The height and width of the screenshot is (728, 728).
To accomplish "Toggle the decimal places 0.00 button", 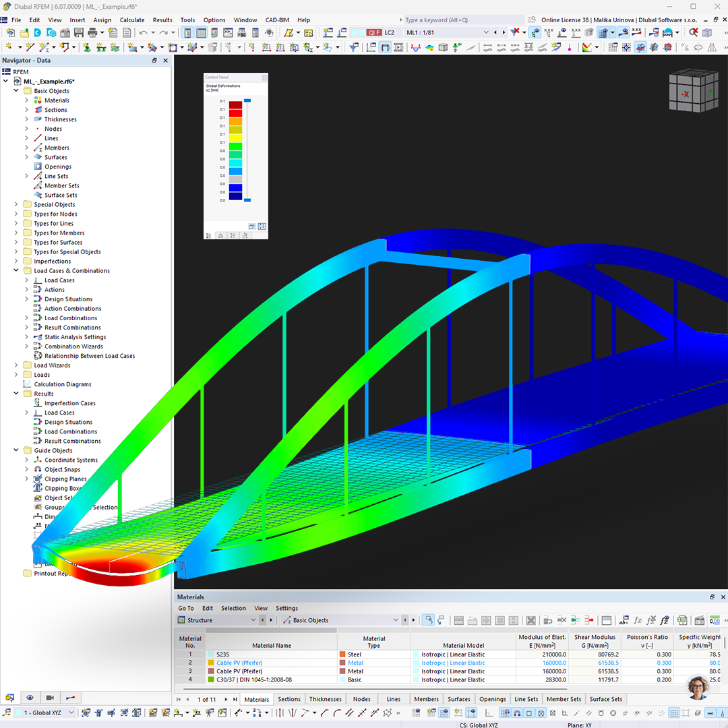I will point(715,620).
